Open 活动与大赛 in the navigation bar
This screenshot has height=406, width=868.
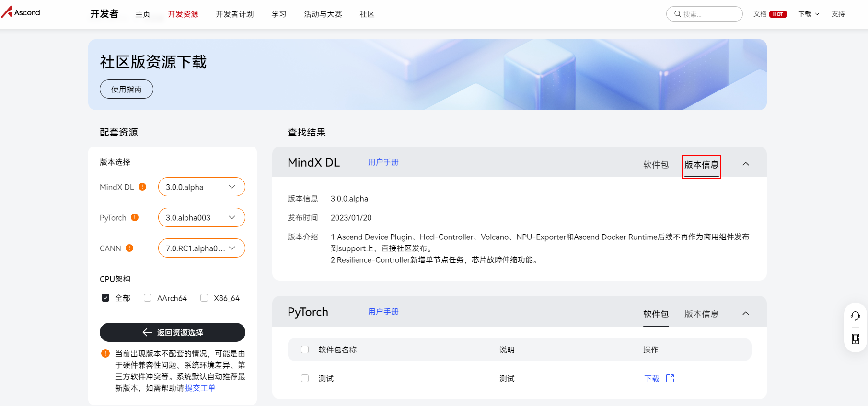coord(323,14)
